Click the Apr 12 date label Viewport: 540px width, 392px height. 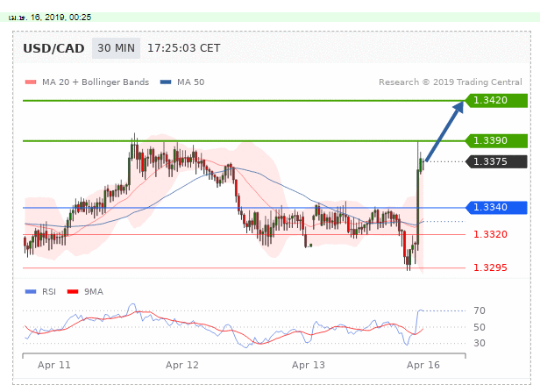tap(181, 365)
